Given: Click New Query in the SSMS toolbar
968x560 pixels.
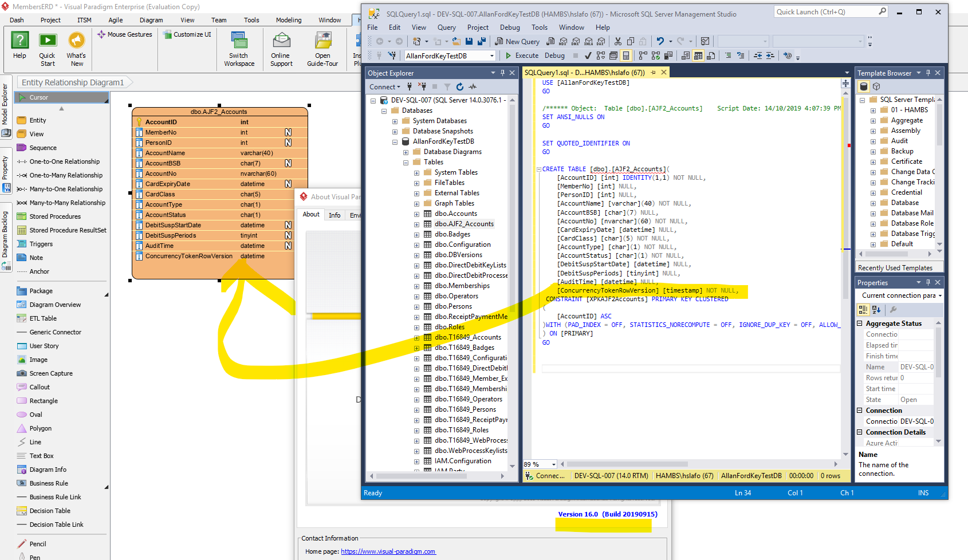Looking at the screenshot, I should [517, 41].
